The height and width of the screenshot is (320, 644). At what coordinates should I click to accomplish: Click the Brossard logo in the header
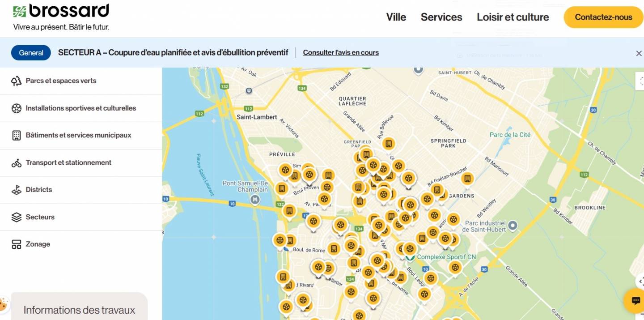[x=61, y=12]
